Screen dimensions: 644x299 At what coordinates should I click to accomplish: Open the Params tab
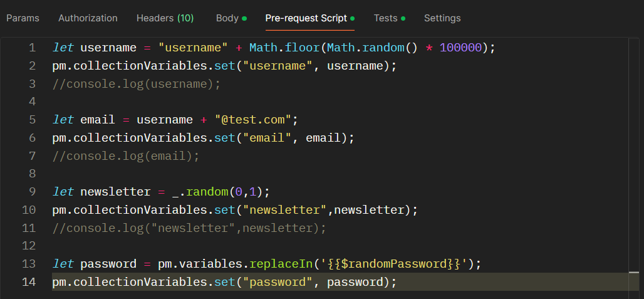pyautogui.click(x=23, y=18)
